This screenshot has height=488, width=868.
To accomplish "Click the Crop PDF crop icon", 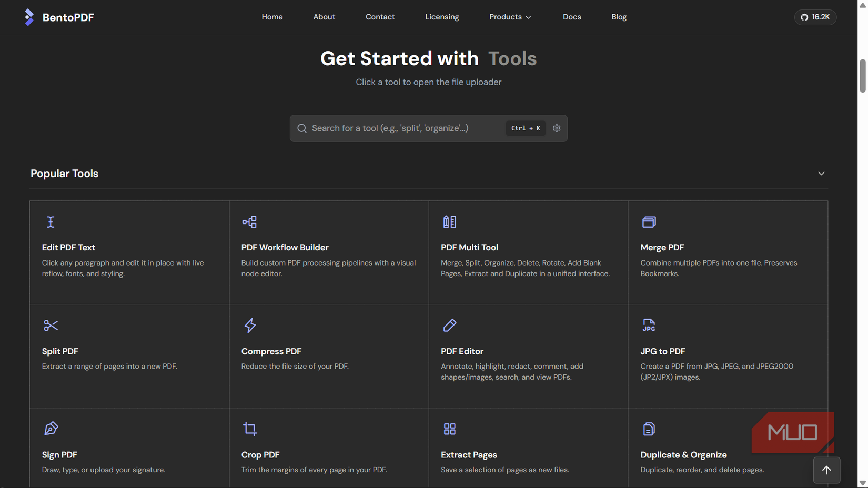I will [250, 429].
